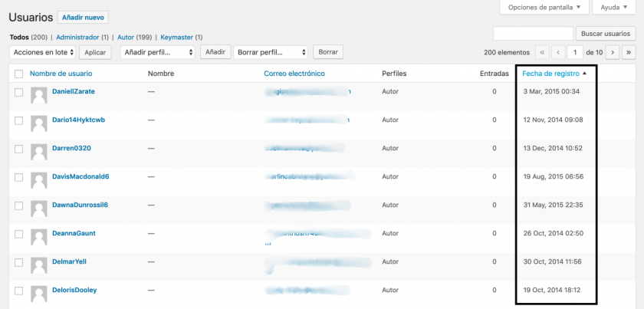
Task: Select the DelorisDooley row checkbox
Action: tap(18, 291)
